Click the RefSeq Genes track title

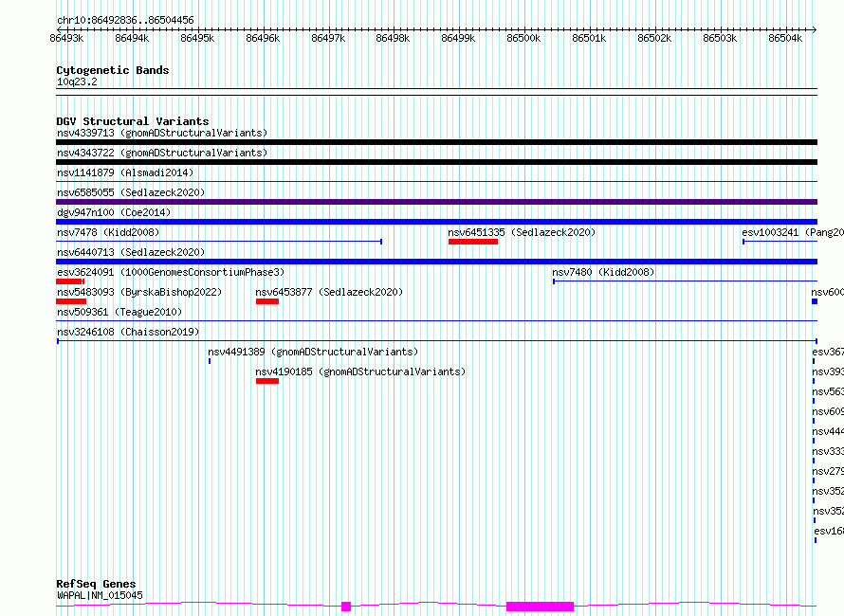pos(96,584)
